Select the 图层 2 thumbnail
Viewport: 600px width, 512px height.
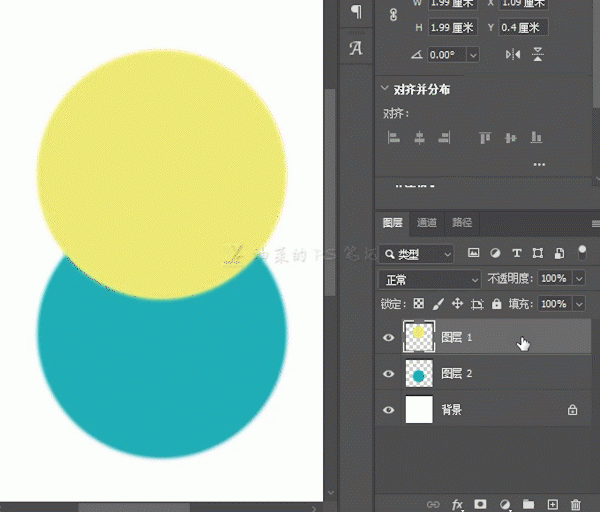pos(419,373)
